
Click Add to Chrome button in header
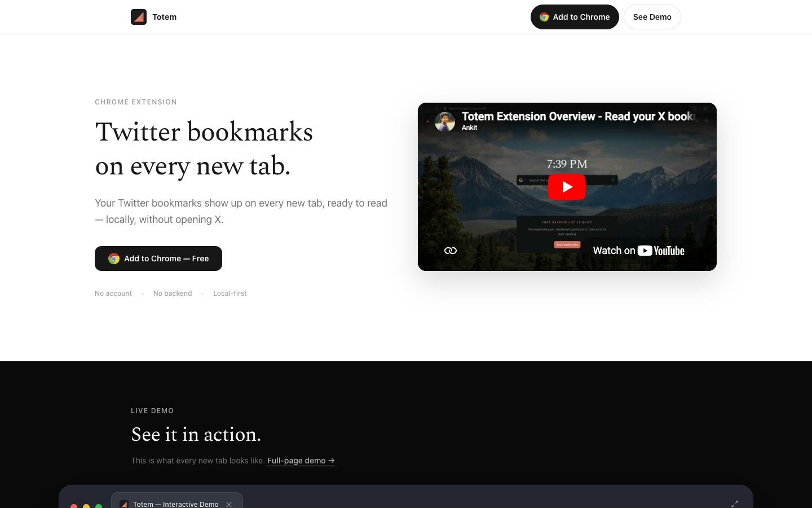click(575, 17)
